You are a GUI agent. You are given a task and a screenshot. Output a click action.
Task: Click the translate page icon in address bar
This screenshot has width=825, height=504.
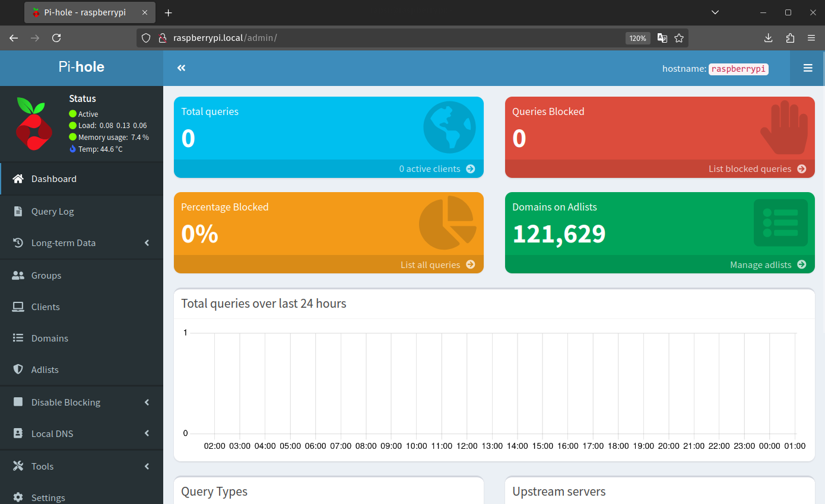(x=662, y=38)
